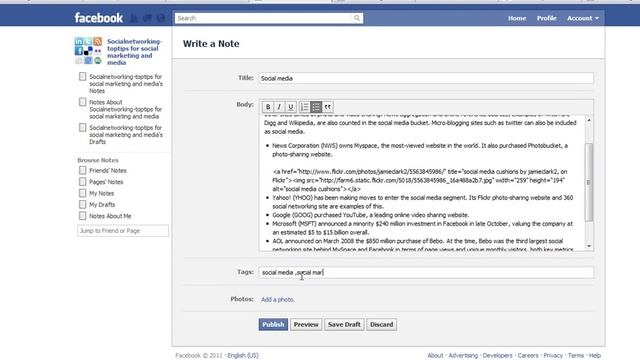This screenshot has width=640, height=360.
Task: Open Pages' Notes in sidebar
Action: click(x=106, y=182)
